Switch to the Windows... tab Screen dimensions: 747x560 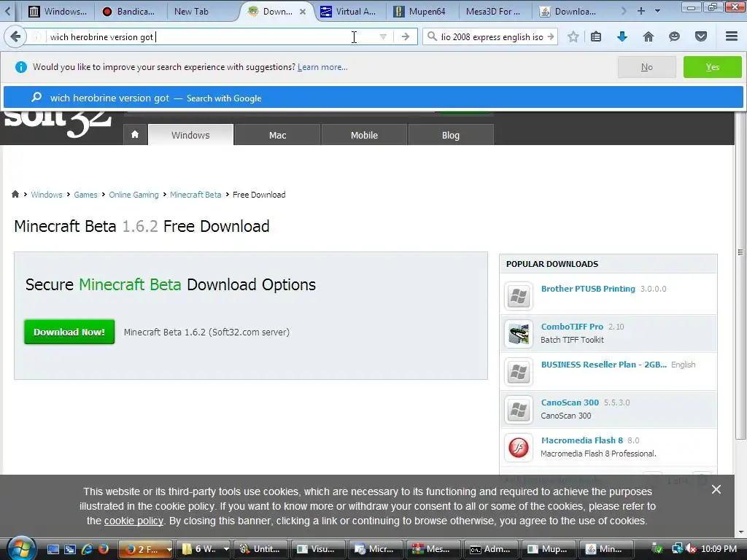point(57,12)
